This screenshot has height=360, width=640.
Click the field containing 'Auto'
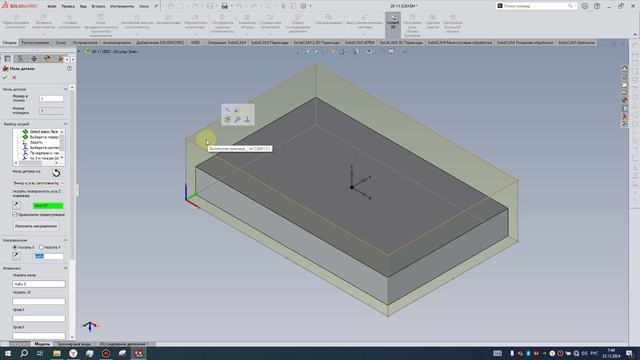[x=39, y=284]
